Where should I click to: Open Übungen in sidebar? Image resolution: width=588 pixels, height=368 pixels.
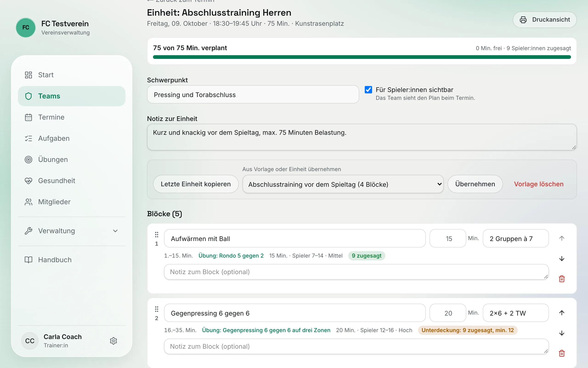[72, 159]
